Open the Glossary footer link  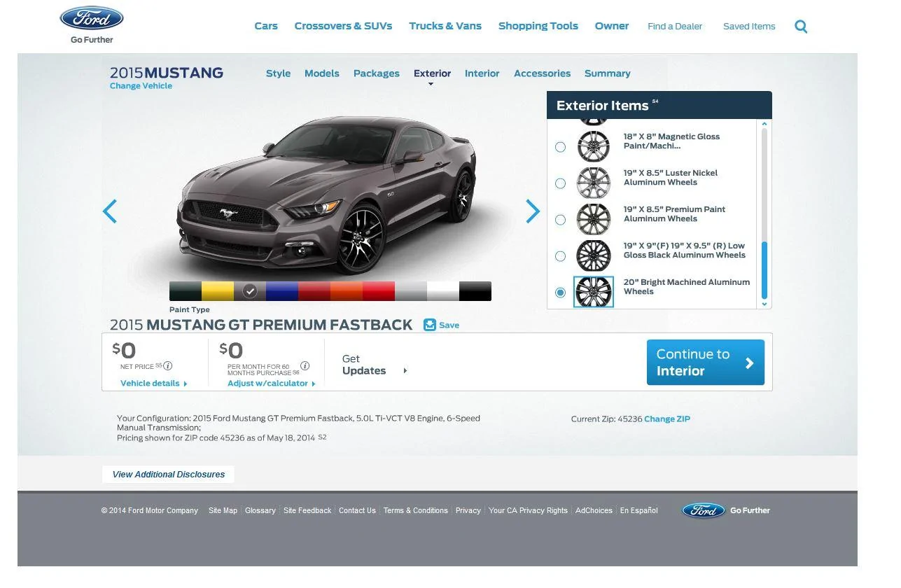(x=260, y=511)
